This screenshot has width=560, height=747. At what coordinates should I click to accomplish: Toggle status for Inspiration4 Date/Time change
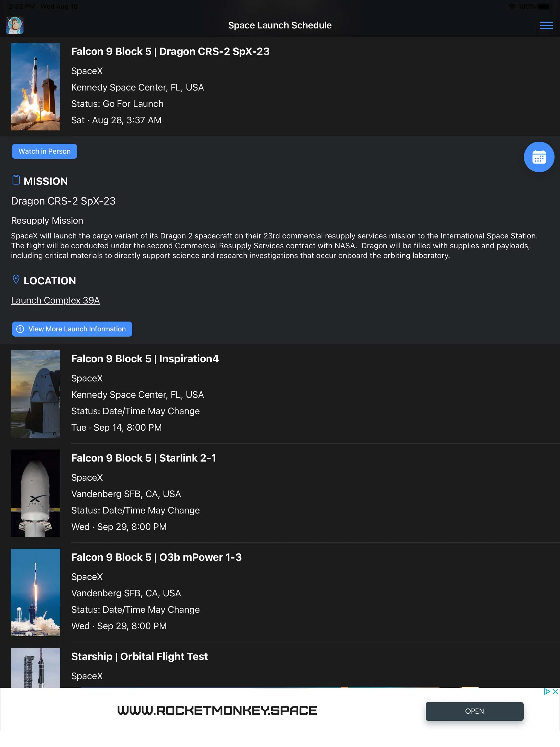pyautogui.click(x=135, y=411)
